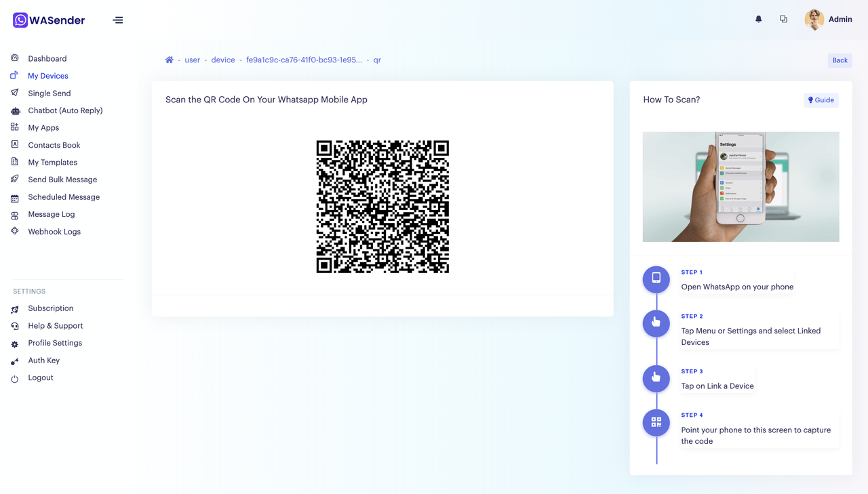
Task: Select Logout from sidebar
Action: [41, 377]
